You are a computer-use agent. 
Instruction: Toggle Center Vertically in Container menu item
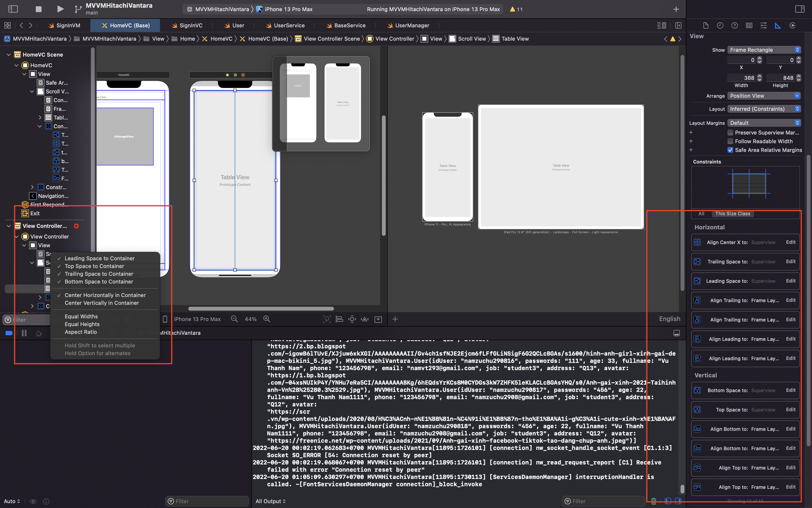(x=102, y=303)
